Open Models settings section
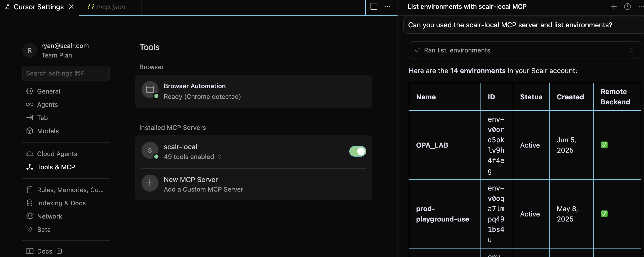Image resolution: width=644 pixels, height=257 pixels. pyautogui.click(x=66, y=131)
